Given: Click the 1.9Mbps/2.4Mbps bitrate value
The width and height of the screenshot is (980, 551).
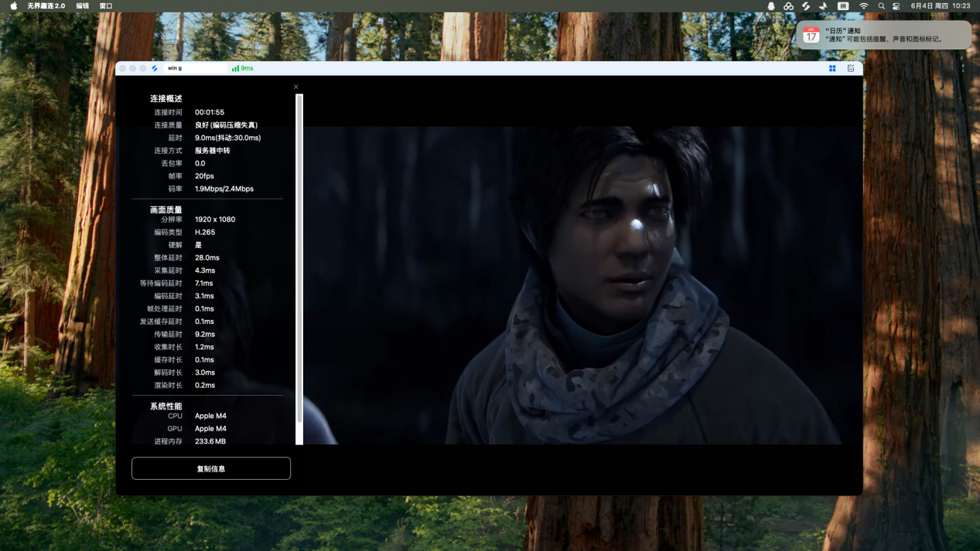Looking at the screenshot, I should pos(224,189).
